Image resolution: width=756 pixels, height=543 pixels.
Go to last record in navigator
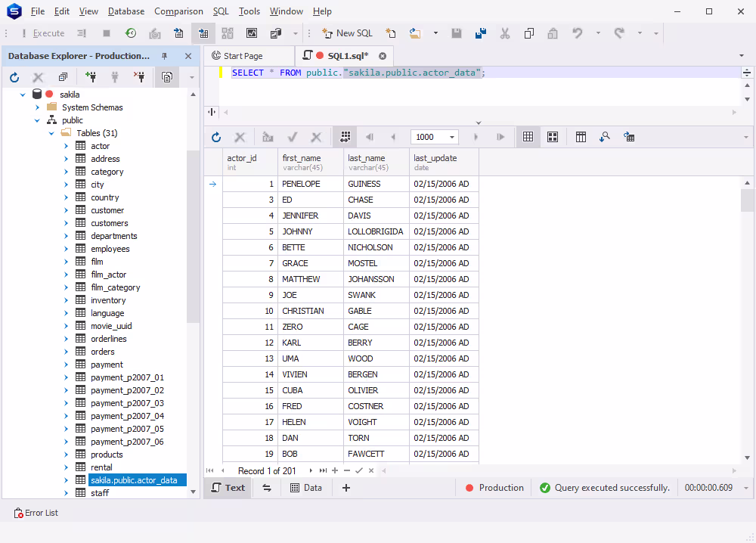(323, 470)
